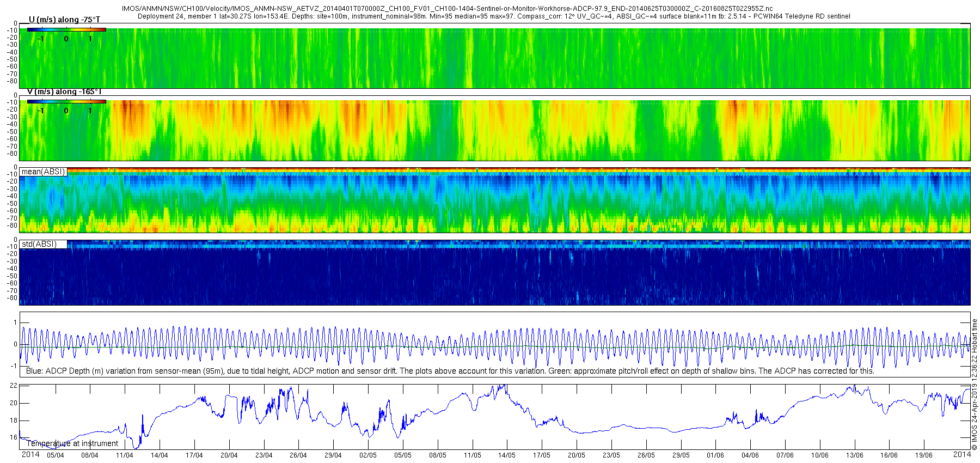This screenshot has width=980, height=463.
Task: Click the "13/06" date tick label
Action: [855, 455]
